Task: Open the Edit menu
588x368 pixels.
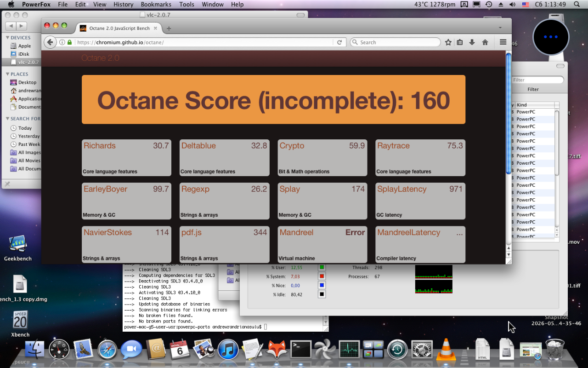Action: click(80, 5)
